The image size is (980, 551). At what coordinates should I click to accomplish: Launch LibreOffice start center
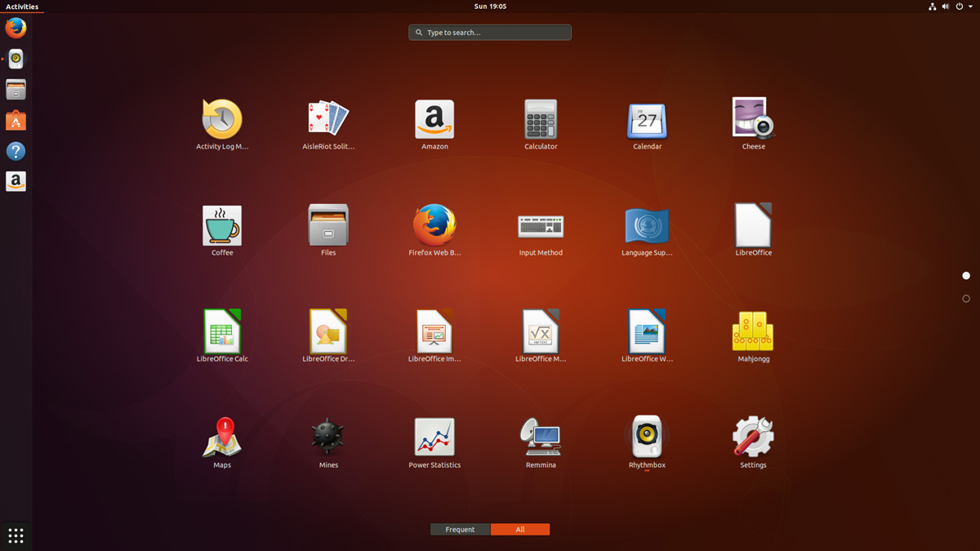753,230
